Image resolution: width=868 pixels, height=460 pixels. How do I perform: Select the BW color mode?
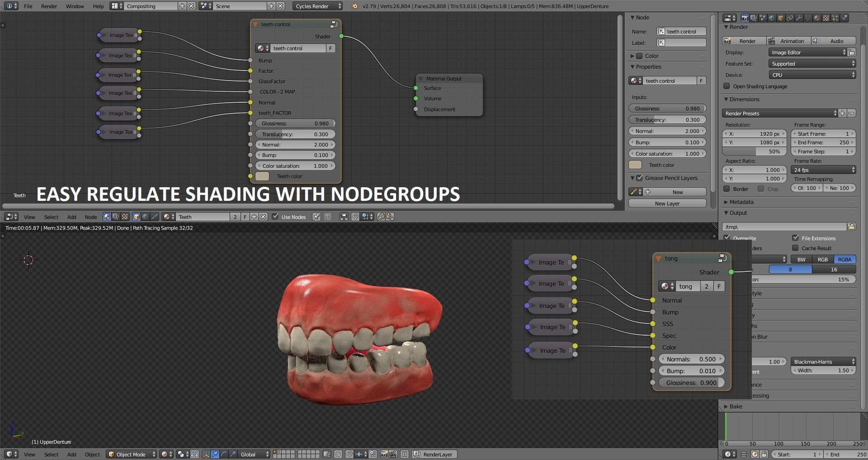click(801, 259)
